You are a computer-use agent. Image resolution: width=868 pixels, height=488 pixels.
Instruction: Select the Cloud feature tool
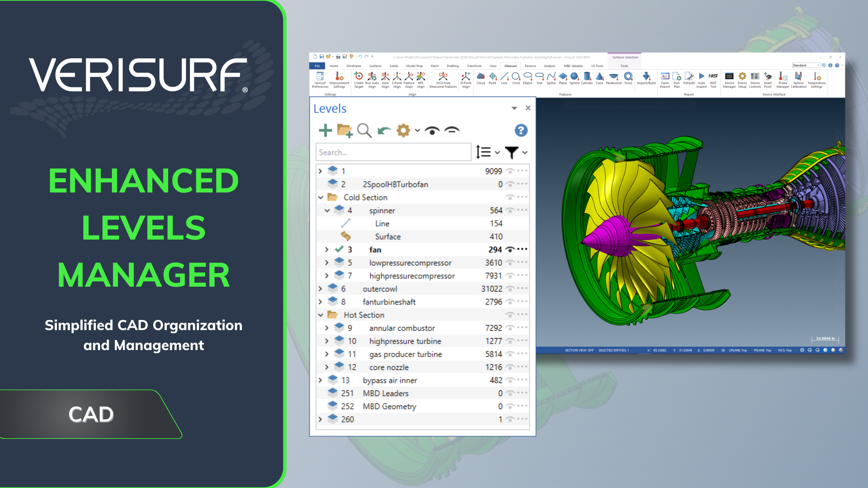tap(480, 78)
